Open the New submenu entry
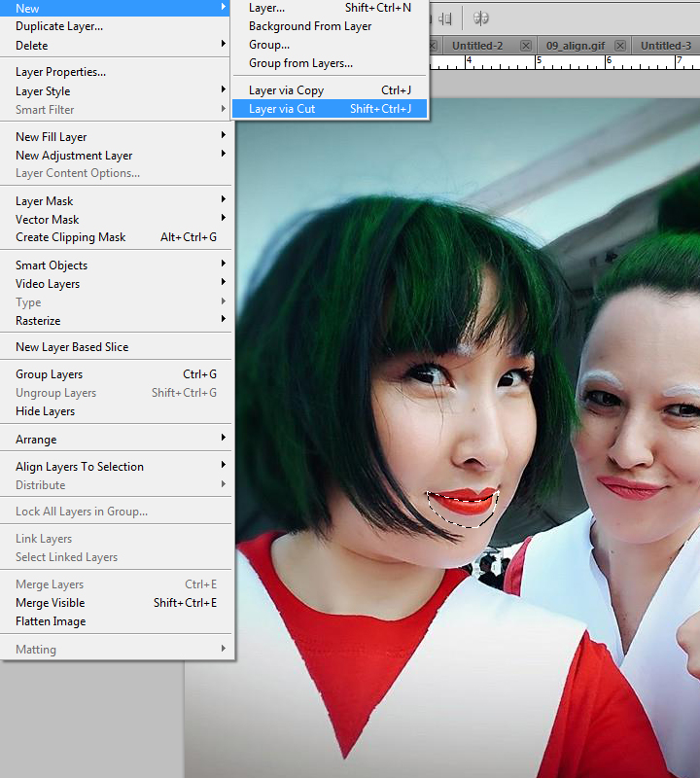The width and height of the screenshot is (700, 778). (x=115, y=8)
